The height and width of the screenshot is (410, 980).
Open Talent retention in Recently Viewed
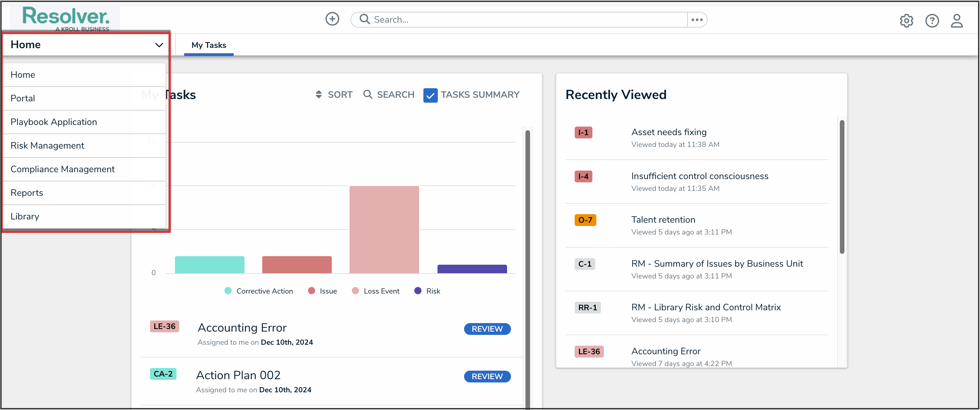pos(663,219)
